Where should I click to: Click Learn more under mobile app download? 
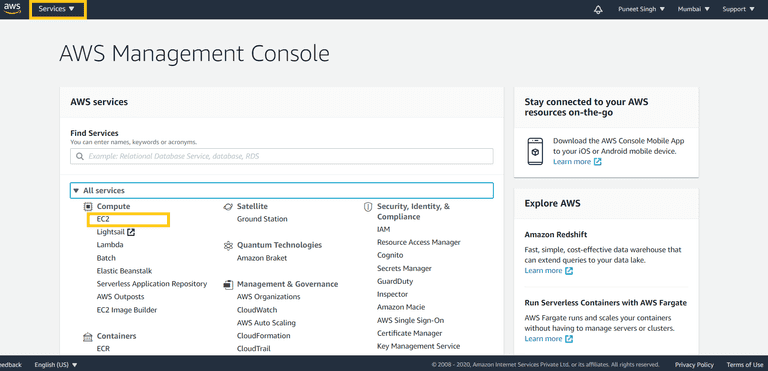click(x=572, y=162)
